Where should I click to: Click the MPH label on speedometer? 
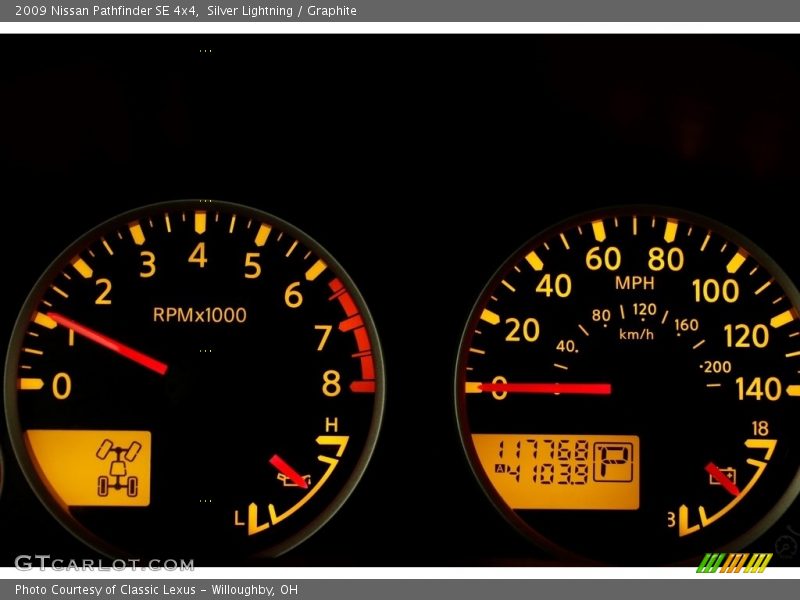point(634,283)
